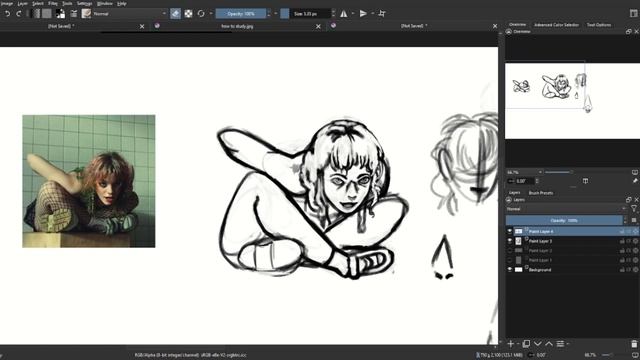The width and height of the screenshot is (640, 360).
Task: Switch to the how to study.jpg document tab
Action: (237, 26)
